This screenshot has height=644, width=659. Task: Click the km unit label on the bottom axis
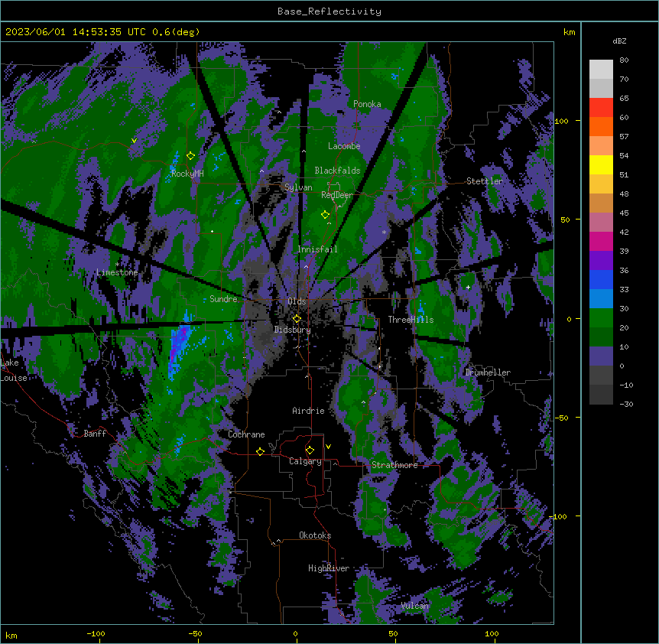(x=11, y=635)
